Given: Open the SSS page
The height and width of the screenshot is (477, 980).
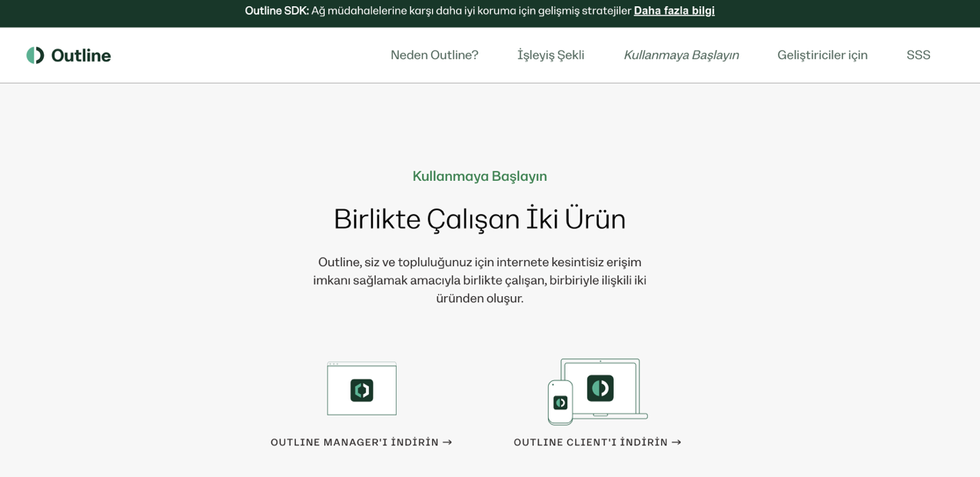Looking at the screenshot, I should point(919,55).
